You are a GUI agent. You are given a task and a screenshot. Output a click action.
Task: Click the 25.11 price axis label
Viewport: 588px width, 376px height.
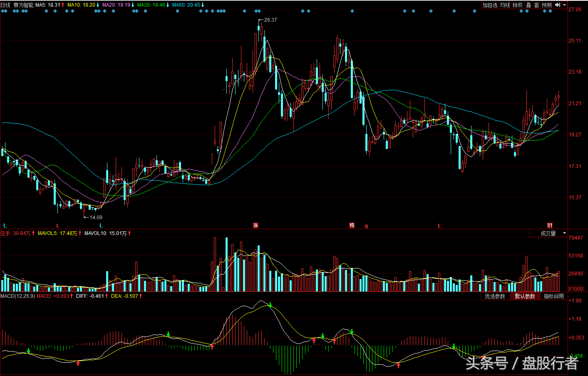pos(575,40)
